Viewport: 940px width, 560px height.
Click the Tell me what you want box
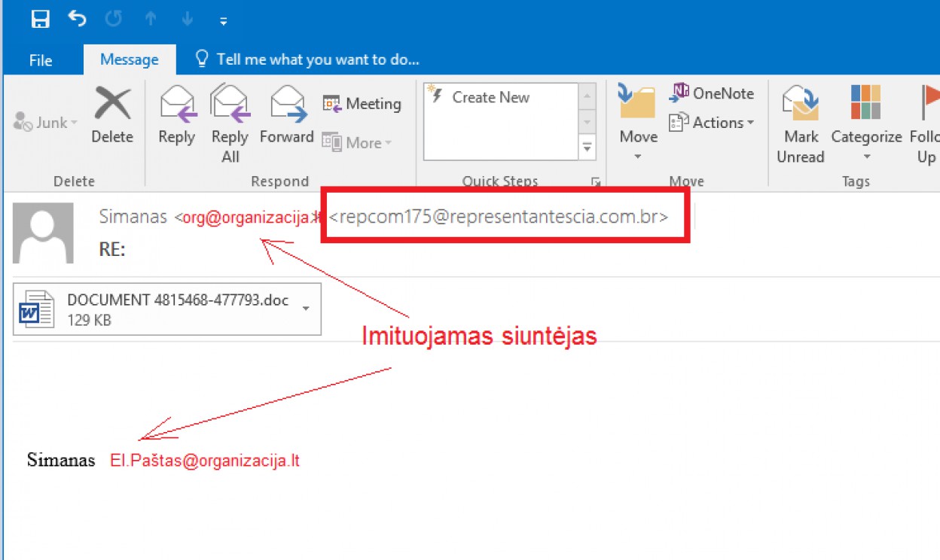[317, 59]
